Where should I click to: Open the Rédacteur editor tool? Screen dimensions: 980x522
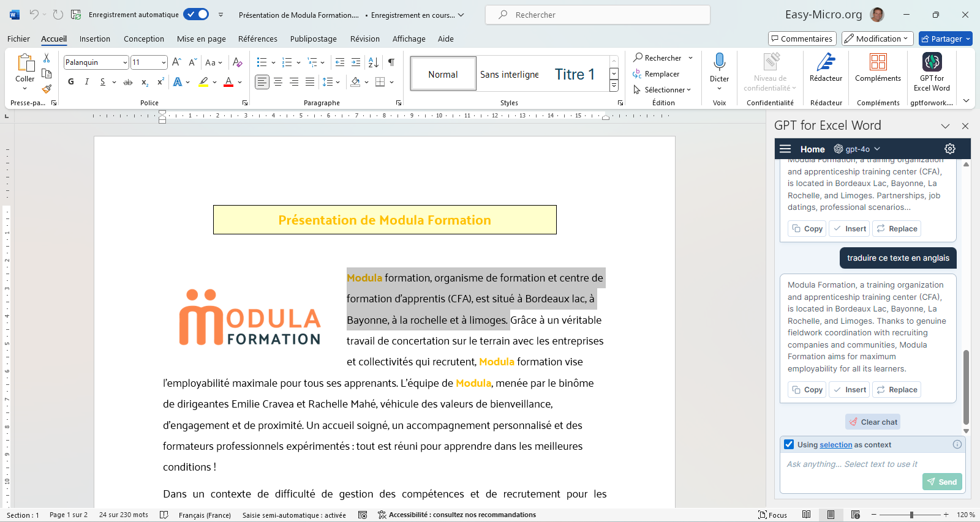pyautogui.click(x=826, y=67)
